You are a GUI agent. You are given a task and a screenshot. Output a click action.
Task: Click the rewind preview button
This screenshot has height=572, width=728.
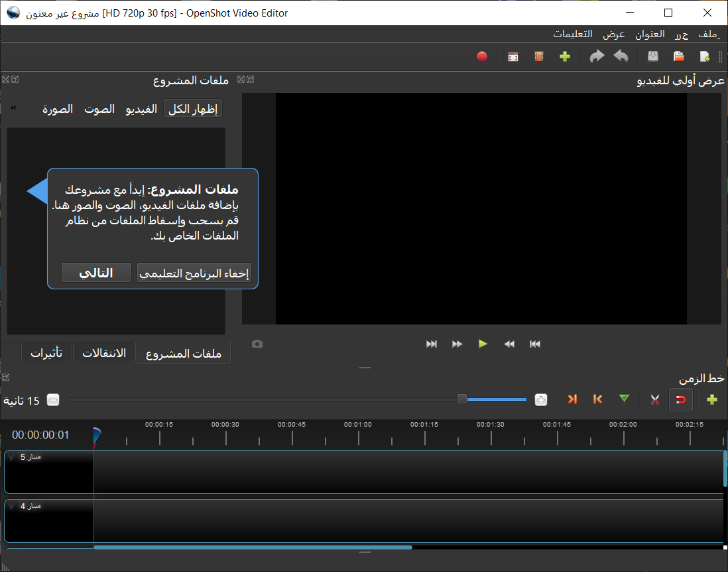coord(509,344)
